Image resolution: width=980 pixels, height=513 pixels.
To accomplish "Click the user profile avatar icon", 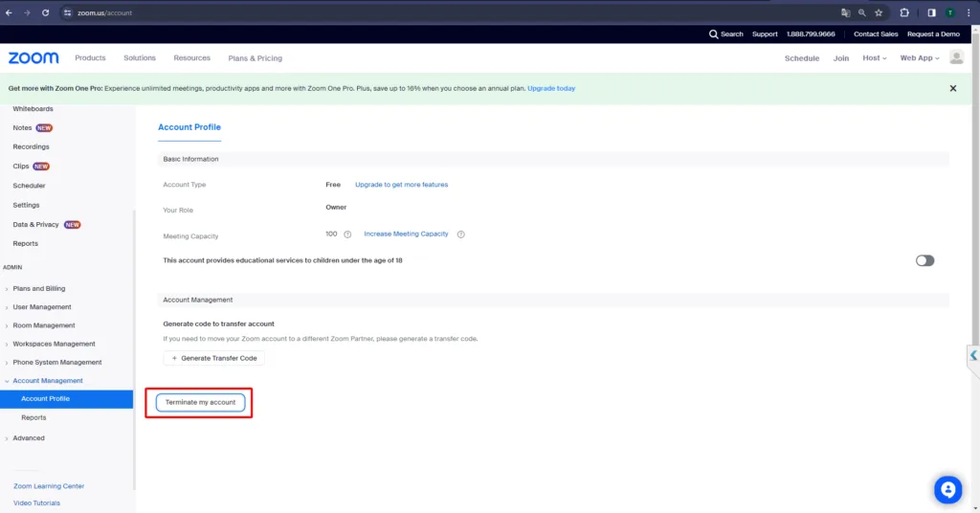I will pyautogui.click(x=956, y=58).
